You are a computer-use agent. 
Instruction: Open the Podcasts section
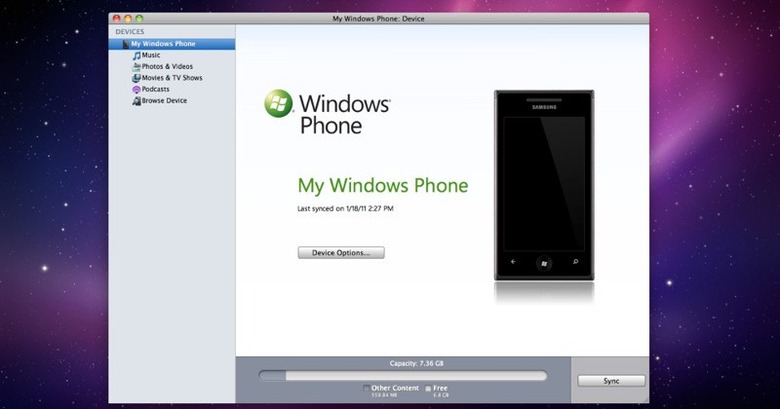click(156, 89)
